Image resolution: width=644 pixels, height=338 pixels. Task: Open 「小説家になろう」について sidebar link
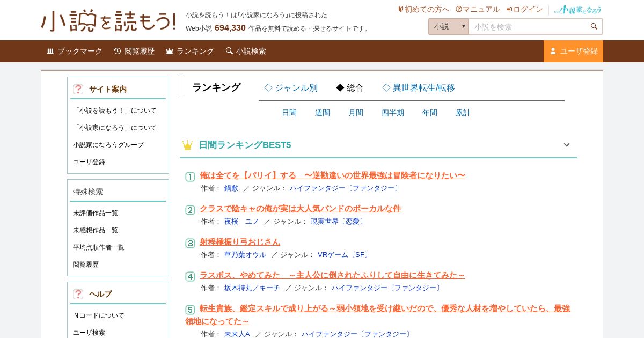[x=115, y=128]
